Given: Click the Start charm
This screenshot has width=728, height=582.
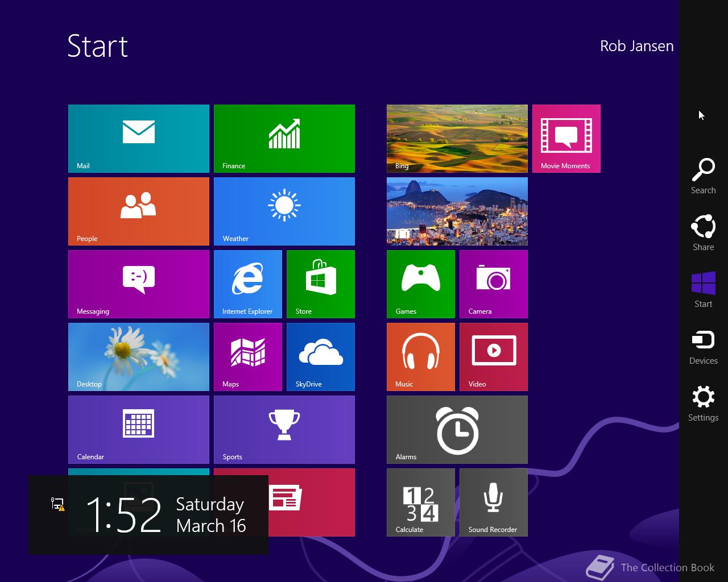Looking at the screenshot, I should pos(704,290).
